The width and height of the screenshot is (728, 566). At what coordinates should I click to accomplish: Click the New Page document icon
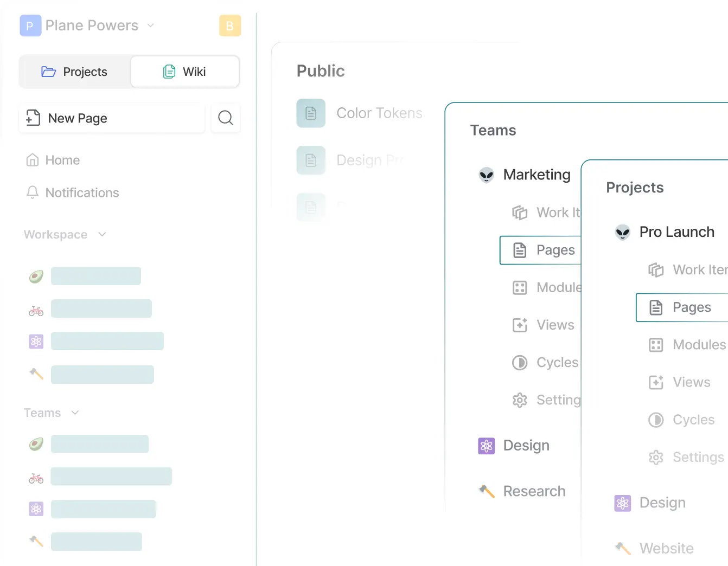tap(33, 118)
